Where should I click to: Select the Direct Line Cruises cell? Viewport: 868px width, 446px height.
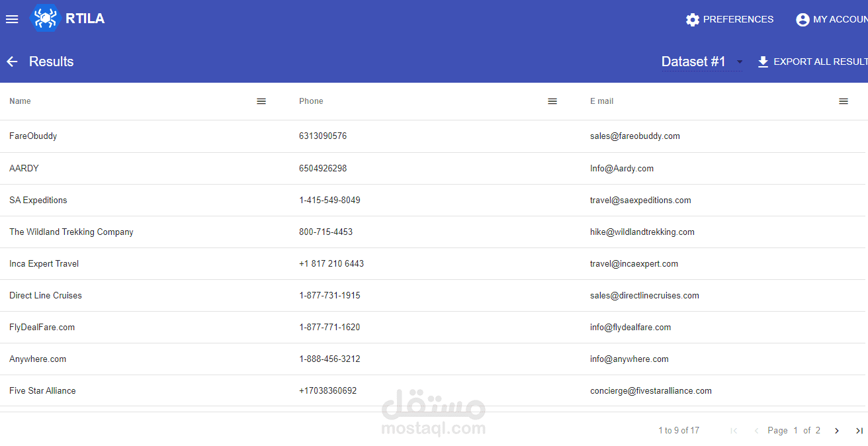pyautogui.click(x=46, y=295)
